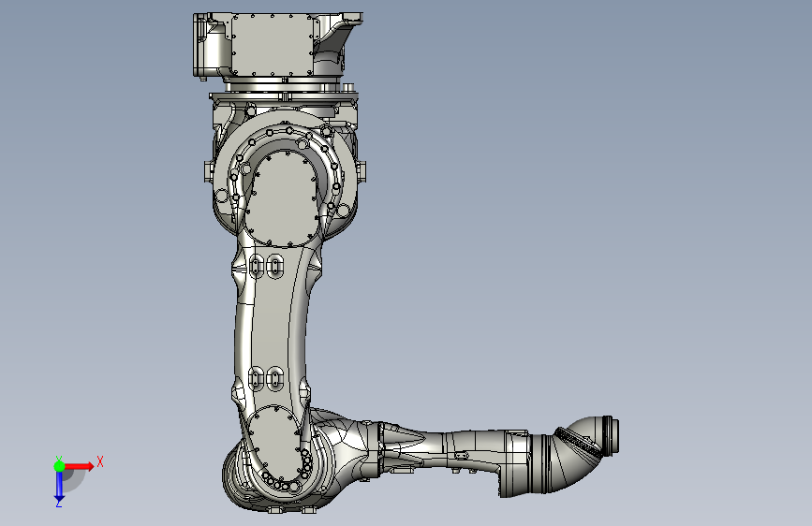The image size is (812, 526).
Task: Select the large oval cover plate on shoulder joint
Action: tap(283, 197)
